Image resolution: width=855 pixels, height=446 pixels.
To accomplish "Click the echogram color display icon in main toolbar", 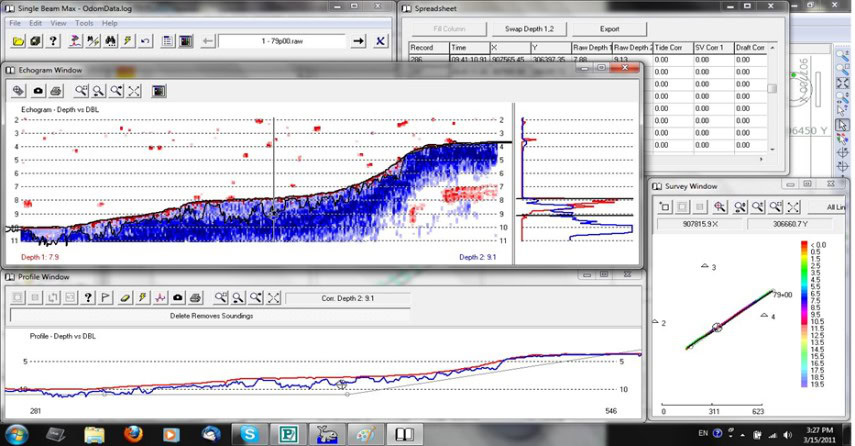I will [x=186, y=41].
